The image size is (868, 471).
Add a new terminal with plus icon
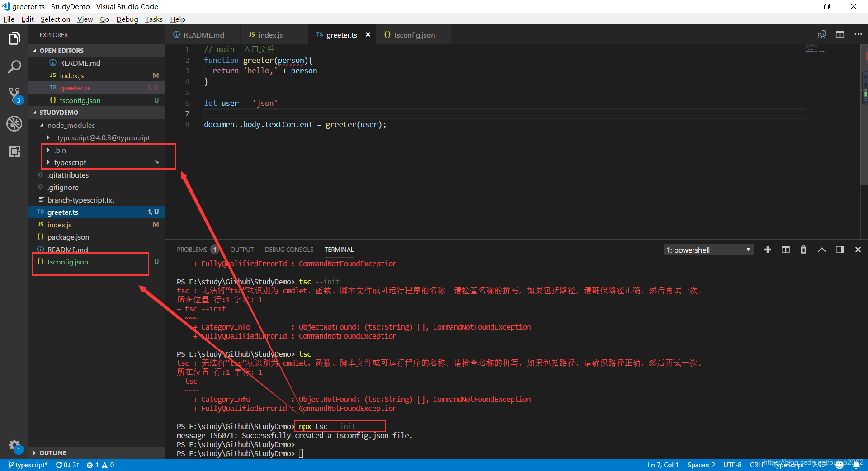pyautogui.click(x=768, y=250)
